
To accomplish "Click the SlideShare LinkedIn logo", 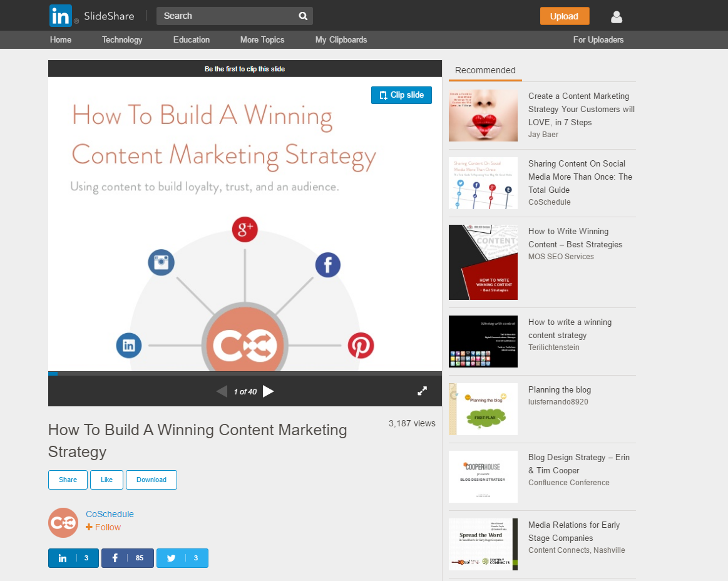I will [59, 16].
